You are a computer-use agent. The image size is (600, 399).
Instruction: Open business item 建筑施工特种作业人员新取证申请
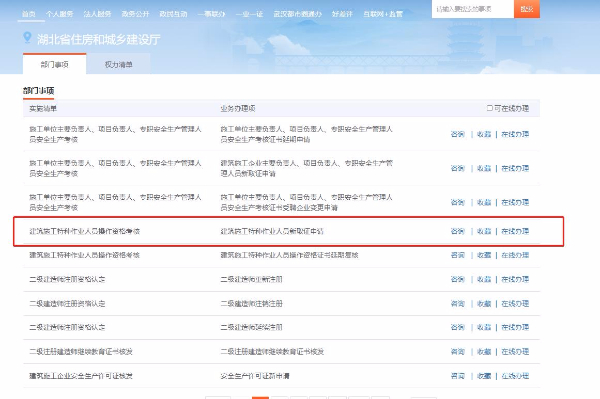272,231
